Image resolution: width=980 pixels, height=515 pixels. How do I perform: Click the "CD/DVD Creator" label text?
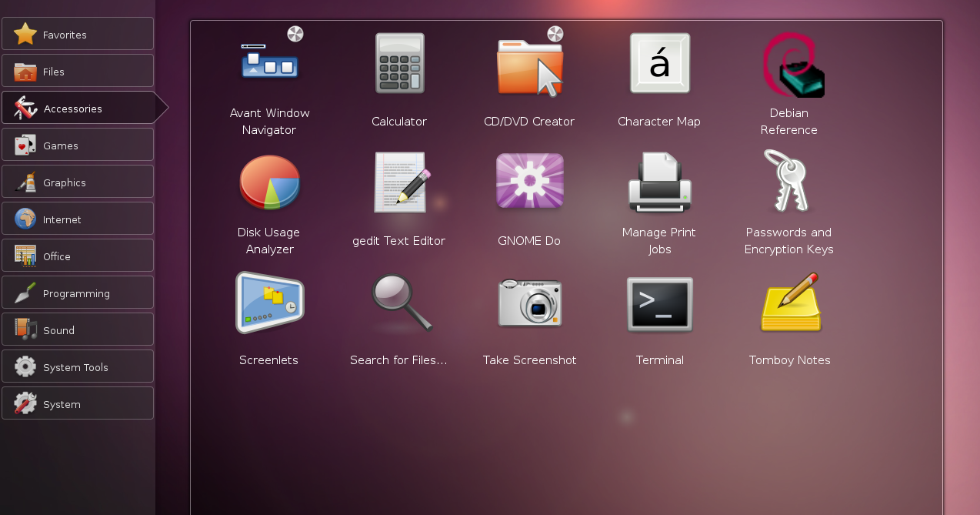[x=529, y=122]
